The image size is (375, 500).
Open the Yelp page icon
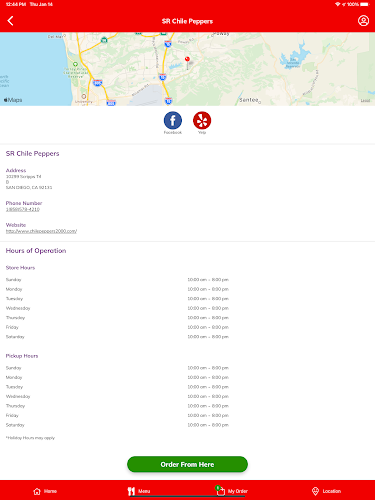click(202, 121)
